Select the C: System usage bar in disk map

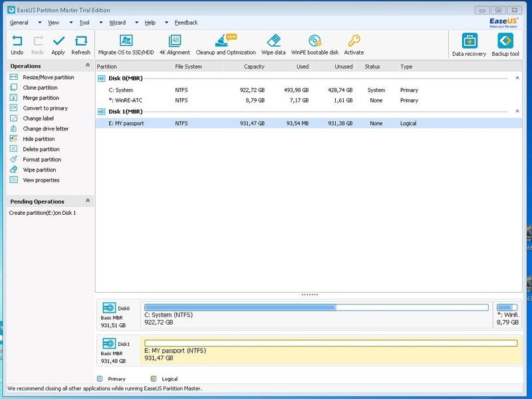point(317,307)
